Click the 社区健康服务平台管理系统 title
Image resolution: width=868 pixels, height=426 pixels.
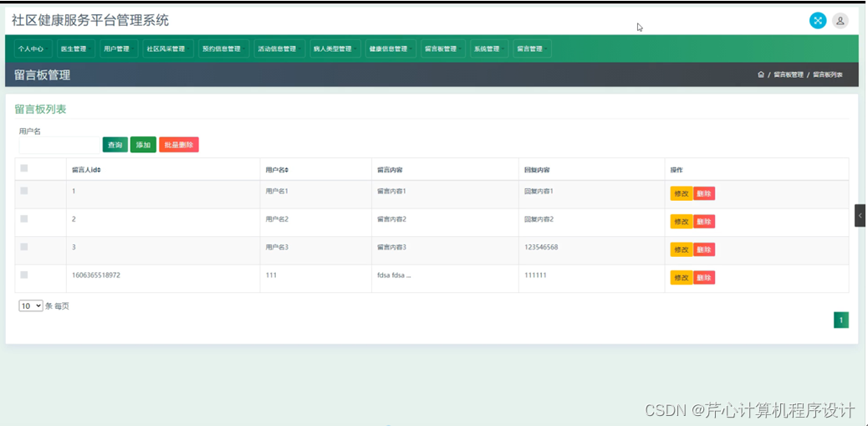click(x=90, y=21)
